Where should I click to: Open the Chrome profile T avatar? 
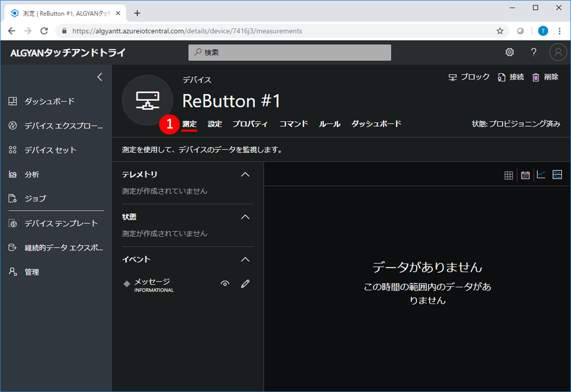[x=543, y=31]
